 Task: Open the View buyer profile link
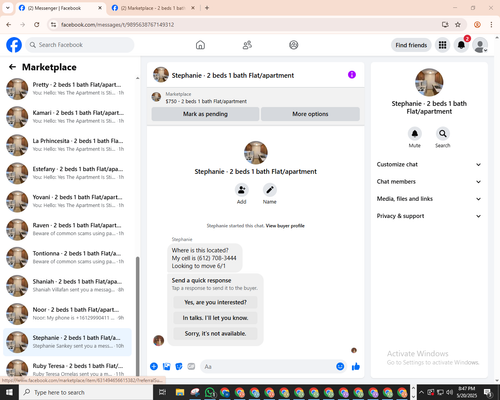285,226
